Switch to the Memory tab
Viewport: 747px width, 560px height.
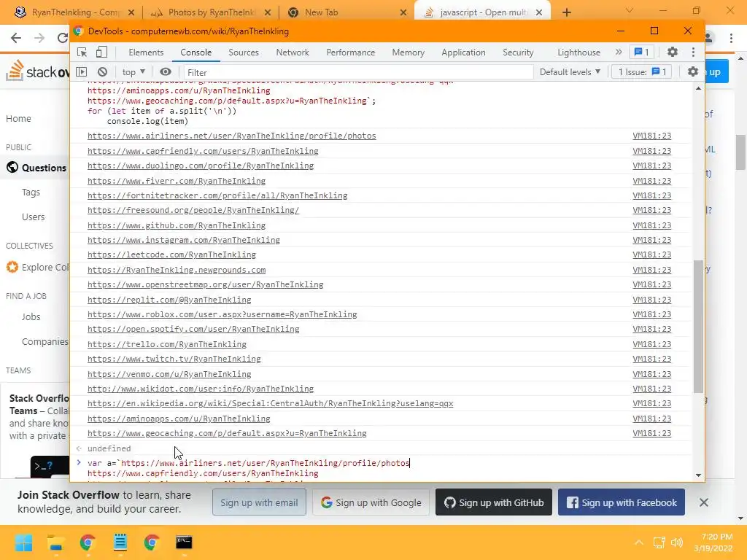tap(409, 52)
